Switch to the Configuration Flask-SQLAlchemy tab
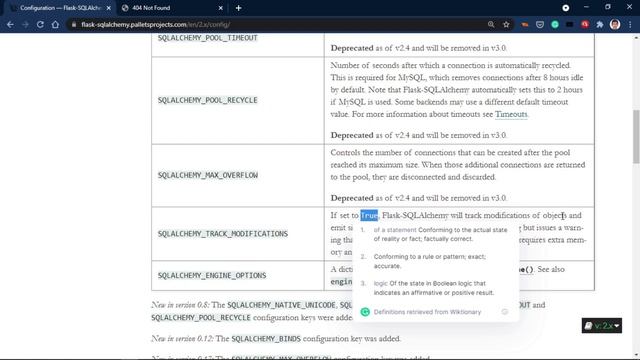 point(60,8)
